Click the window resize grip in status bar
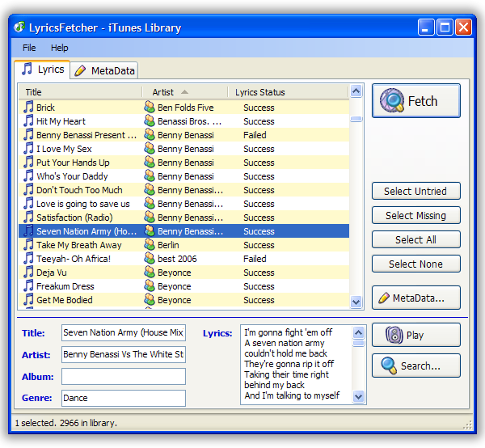 (x=467, y=425)
